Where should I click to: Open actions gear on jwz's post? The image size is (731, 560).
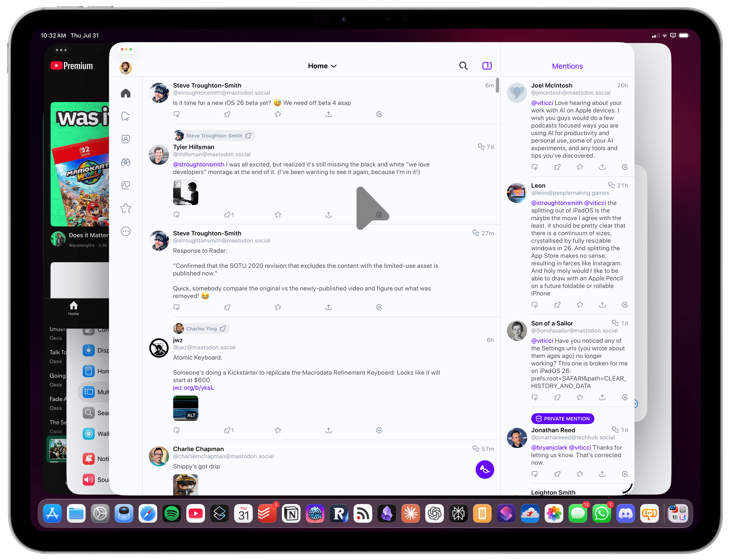(x=379, y=431)
